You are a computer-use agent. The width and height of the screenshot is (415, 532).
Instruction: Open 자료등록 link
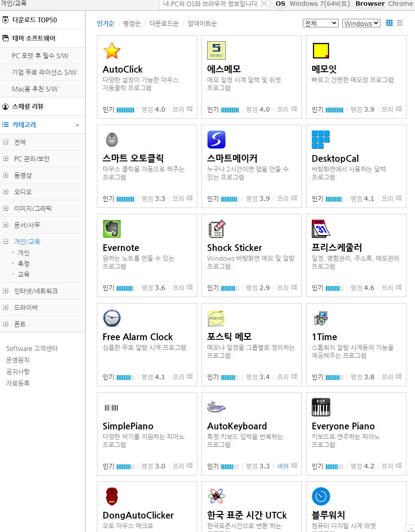17,383
